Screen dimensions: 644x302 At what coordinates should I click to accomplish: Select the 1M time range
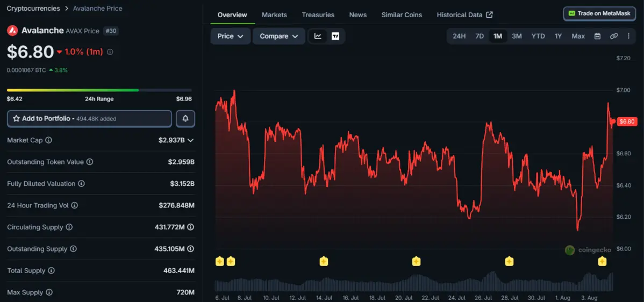point(498,36)
